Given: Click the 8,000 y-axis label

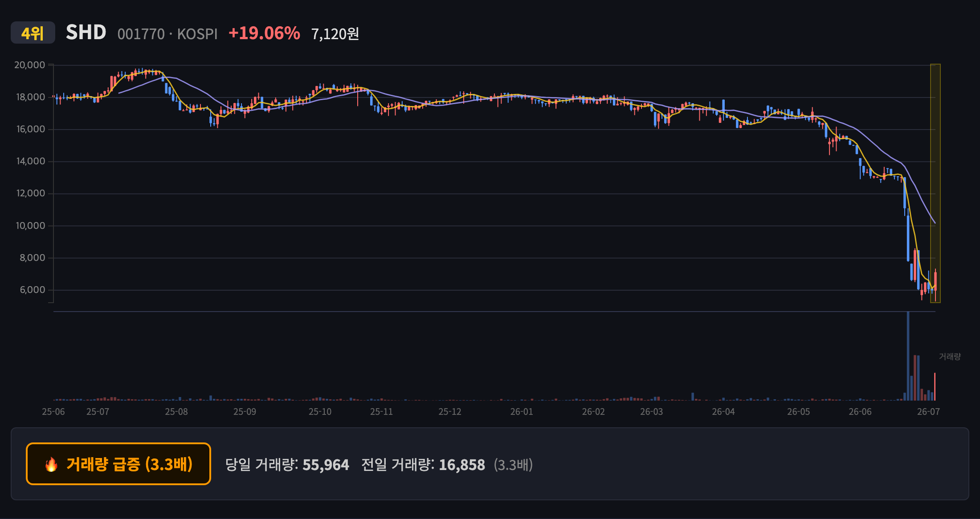Looking at the screenshot, I should coord(33,258).
